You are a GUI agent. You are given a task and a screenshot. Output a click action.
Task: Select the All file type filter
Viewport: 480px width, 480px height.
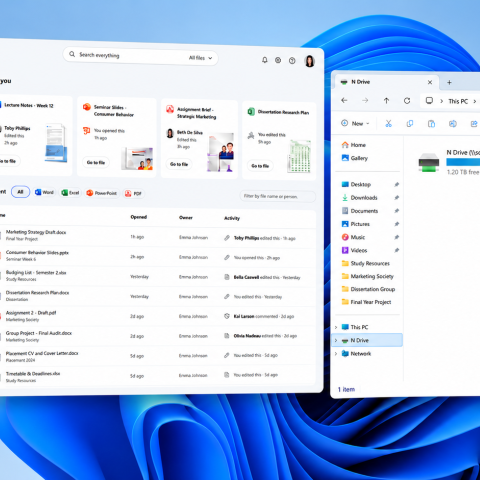point(20,192)
